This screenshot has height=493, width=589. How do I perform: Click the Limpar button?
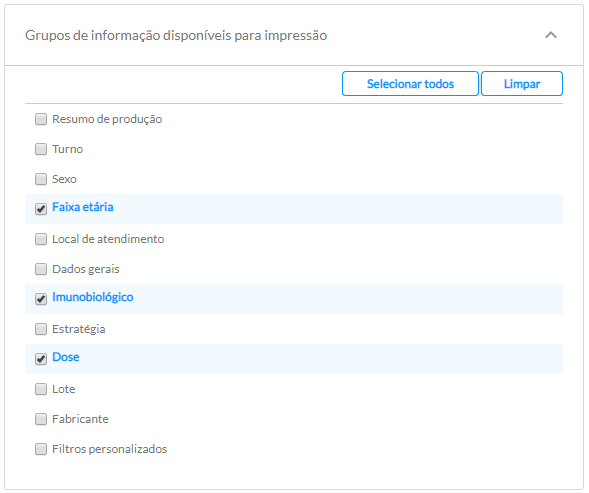[522, 84]
